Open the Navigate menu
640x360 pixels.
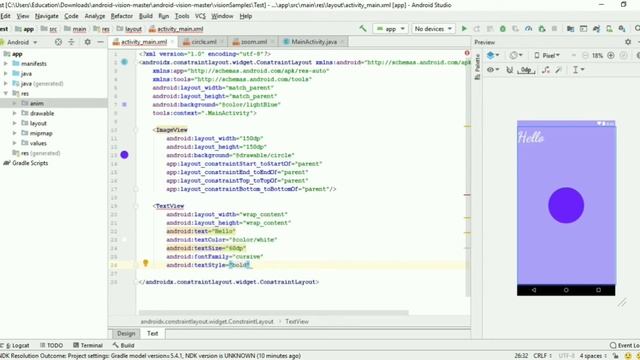47,16
